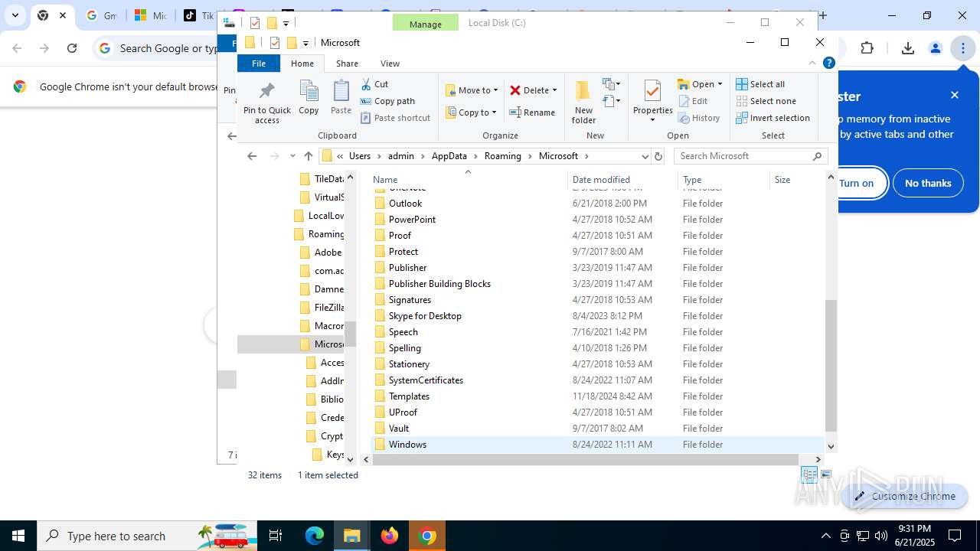The height and width of the screenshot is (551, 980).
Task: Click No thanks in Chrome popup
Action: tap(928, 183)
